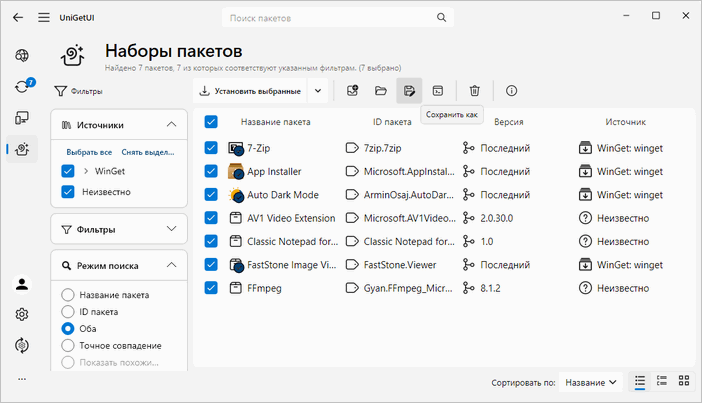Image resolution: width=702 pixels, height=403 pixels.
Task: Open the three-dots more options
Action: (22, 379)
